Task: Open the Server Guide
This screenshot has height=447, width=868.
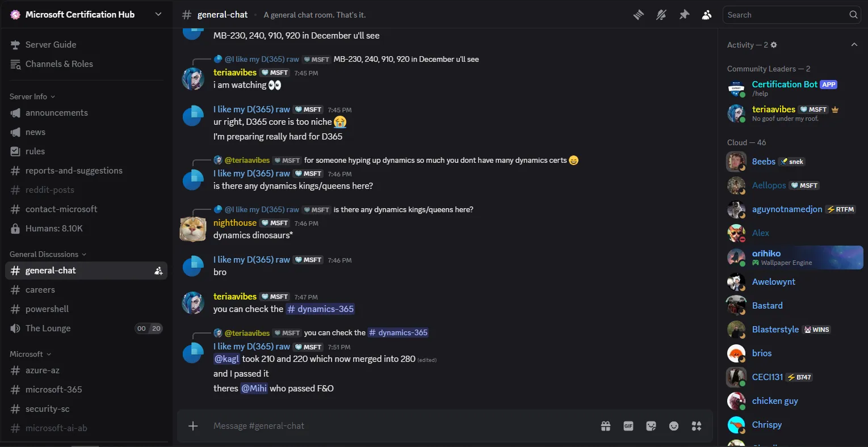Action: [x=51, y=44]
